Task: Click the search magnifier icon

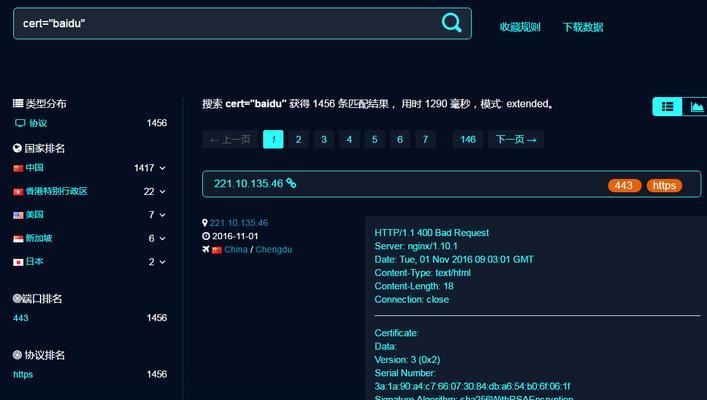Action: click(x=451, y=22)
